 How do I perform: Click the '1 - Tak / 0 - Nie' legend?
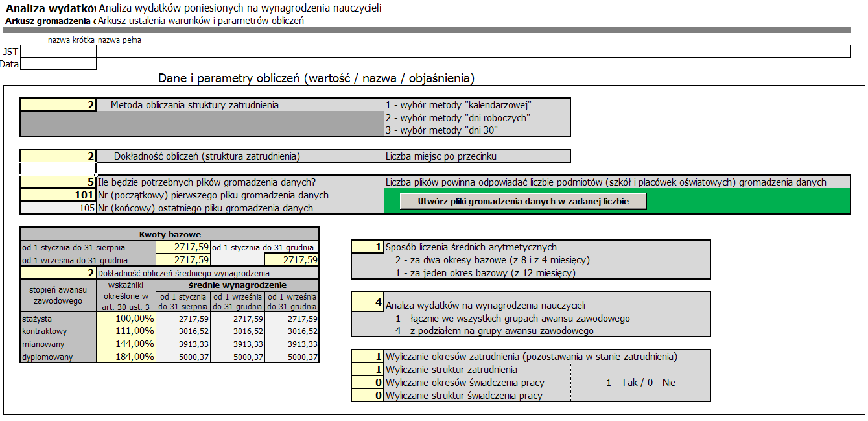(640, 383)
